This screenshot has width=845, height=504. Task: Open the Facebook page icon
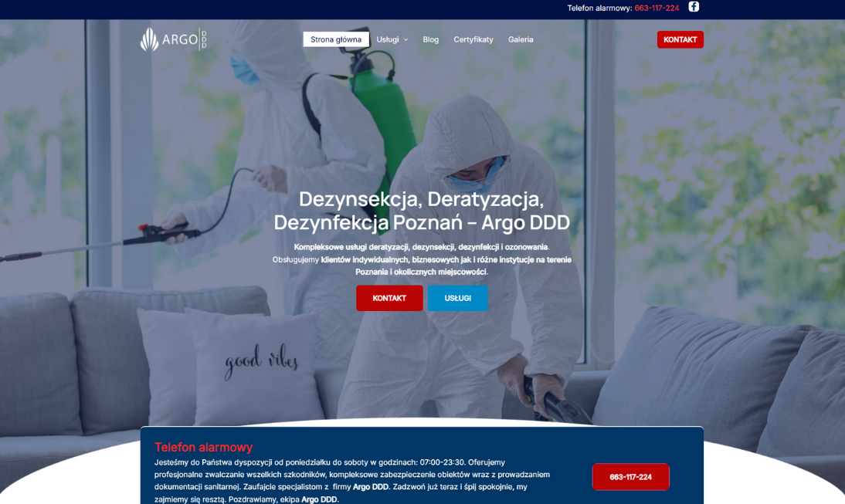694,7
